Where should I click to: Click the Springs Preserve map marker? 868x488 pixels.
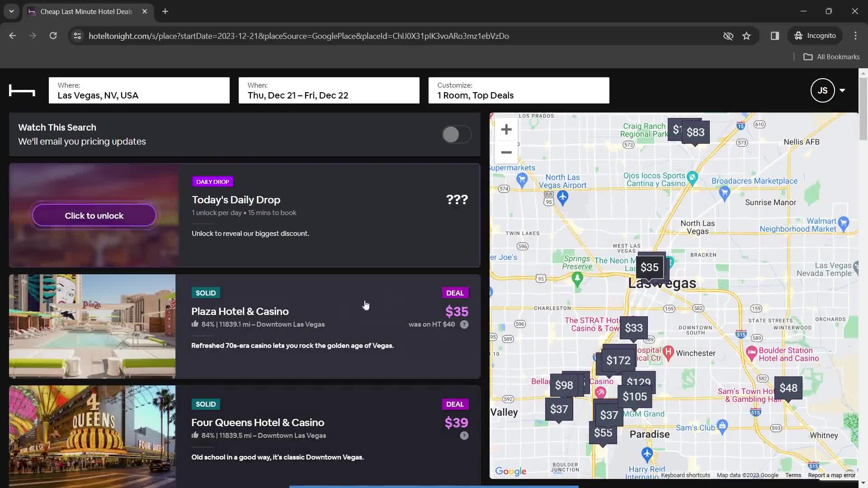[577, 279]
